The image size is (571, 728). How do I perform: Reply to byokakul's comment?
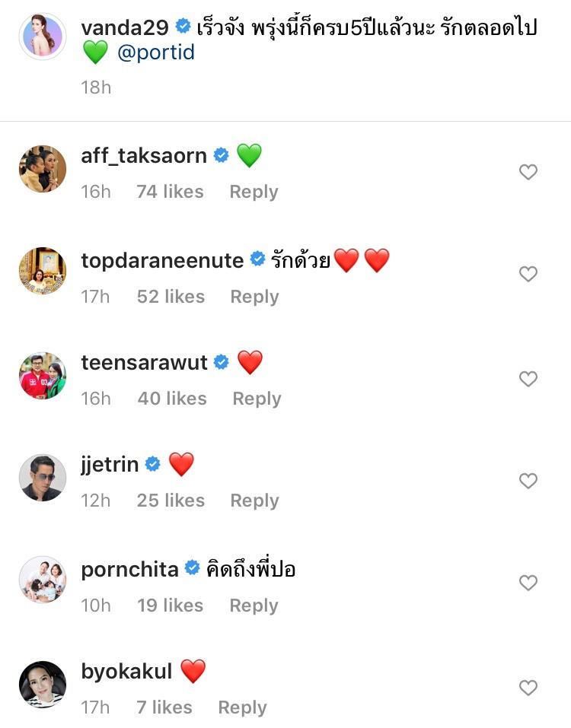(242, 707)
